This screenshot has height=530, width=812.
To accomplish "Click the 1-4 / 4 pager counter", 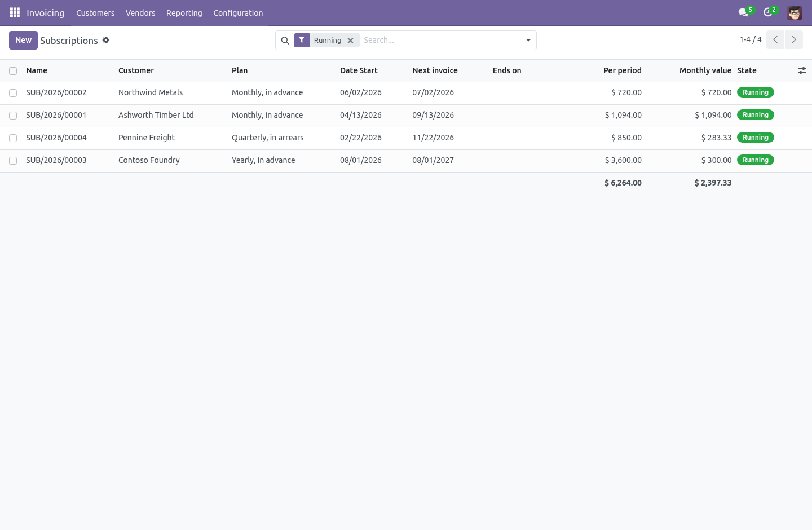I will [x=751, y=39].
